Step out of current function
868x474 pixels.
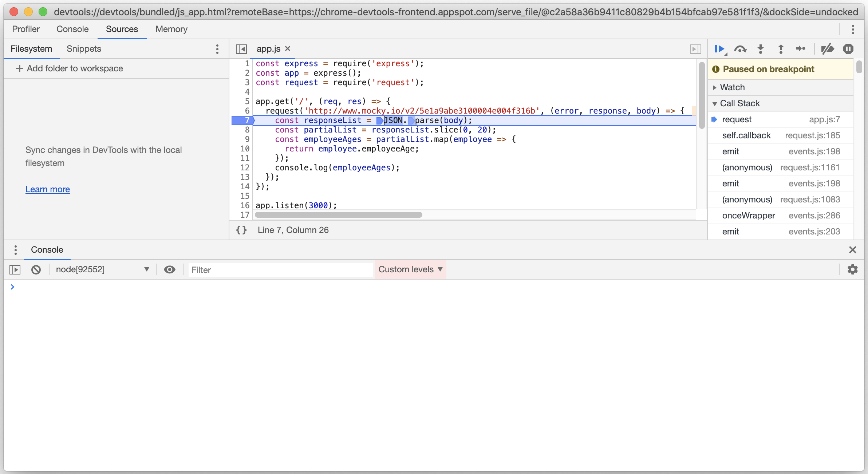(781, 49)
